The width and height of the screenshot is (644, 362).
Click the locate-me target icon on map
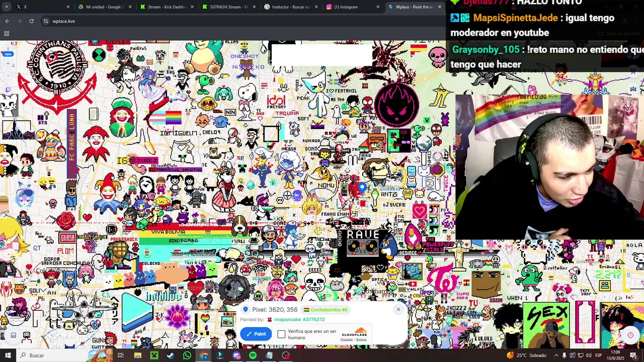(630, 335)
